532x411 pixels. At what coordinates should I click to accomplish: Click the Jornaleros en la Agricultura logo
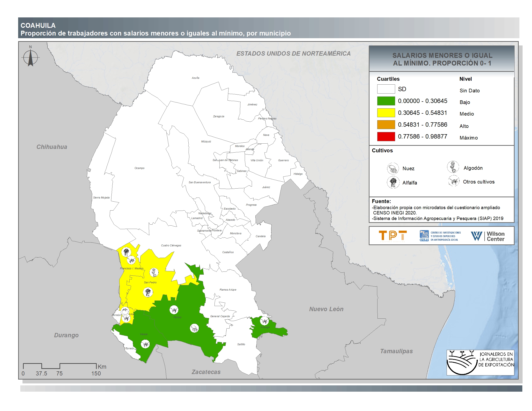pos(480,362)
